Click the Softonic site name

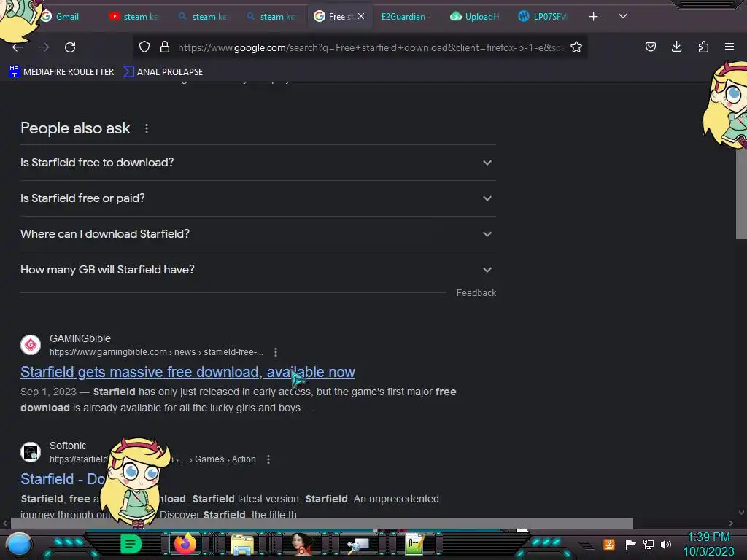[x=68, y=446]
